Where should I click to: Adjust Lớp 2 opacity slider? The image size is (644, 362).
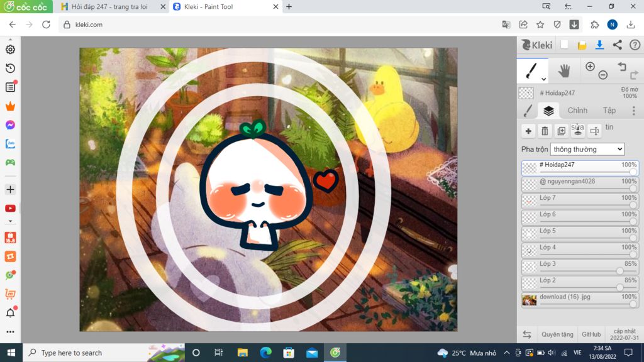[x=619, y=287]
